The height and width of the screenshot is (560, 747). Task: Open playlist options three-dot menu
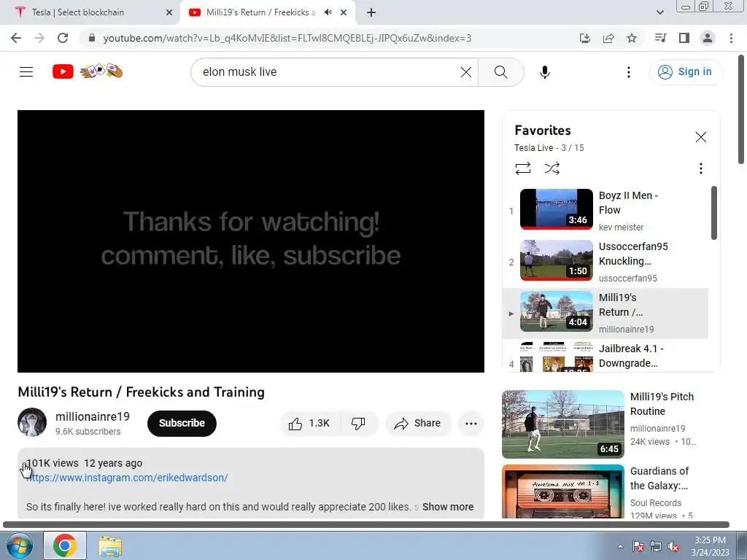700,168
